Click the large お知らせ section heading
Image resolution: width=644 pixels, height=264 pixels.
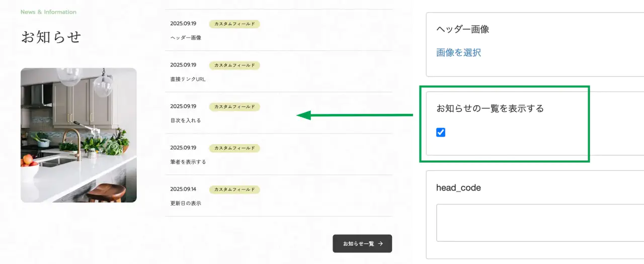51,37
